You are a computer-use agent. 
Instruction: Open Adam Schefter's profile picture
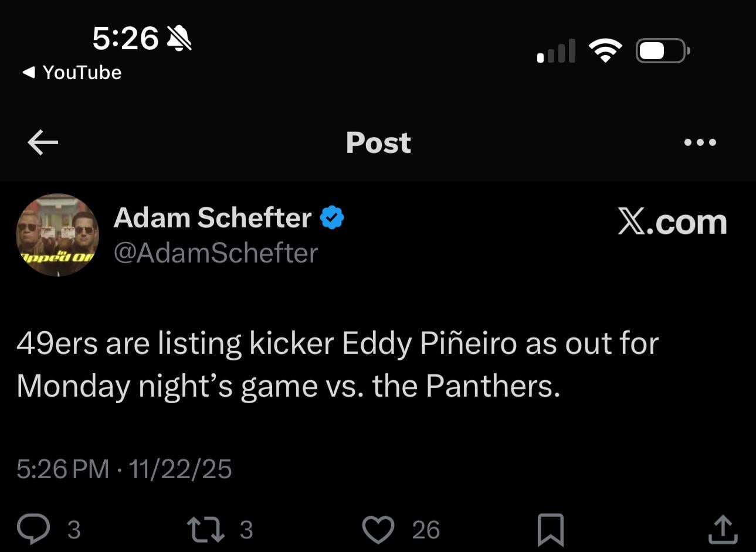(x=57, y=235)
